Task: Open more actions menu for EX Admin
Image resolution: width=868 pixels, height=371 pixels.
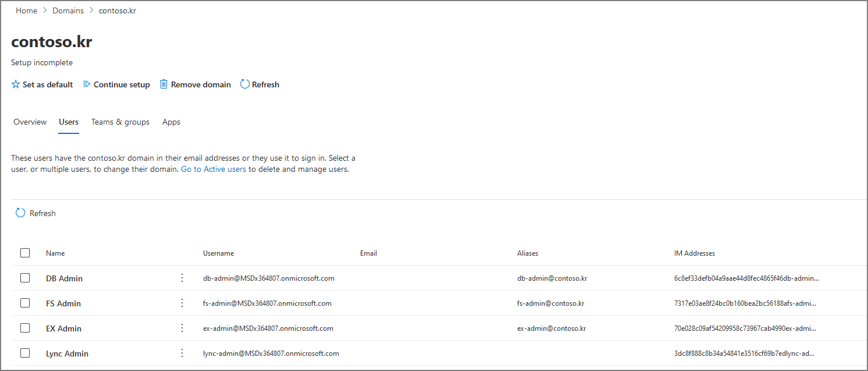Action: (182, 328)
